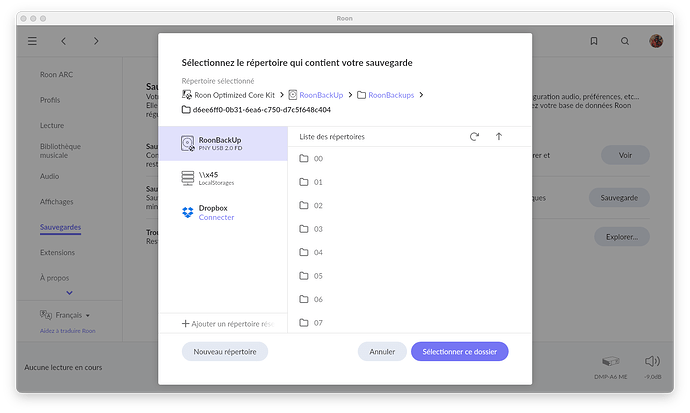Screen dimensions: 690x413
Task: Connect the Dropbox account
Action: 216,217
